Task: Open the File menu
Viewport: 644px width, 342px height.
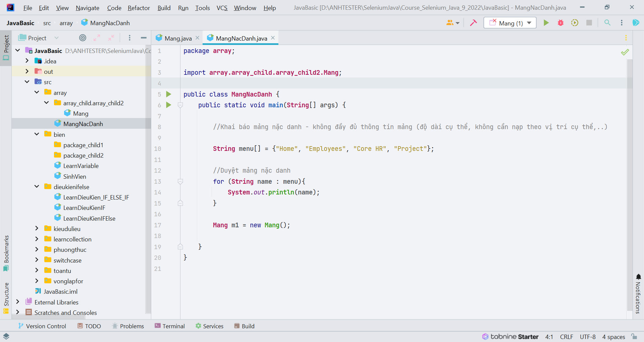Action: (x=28, y=8)
